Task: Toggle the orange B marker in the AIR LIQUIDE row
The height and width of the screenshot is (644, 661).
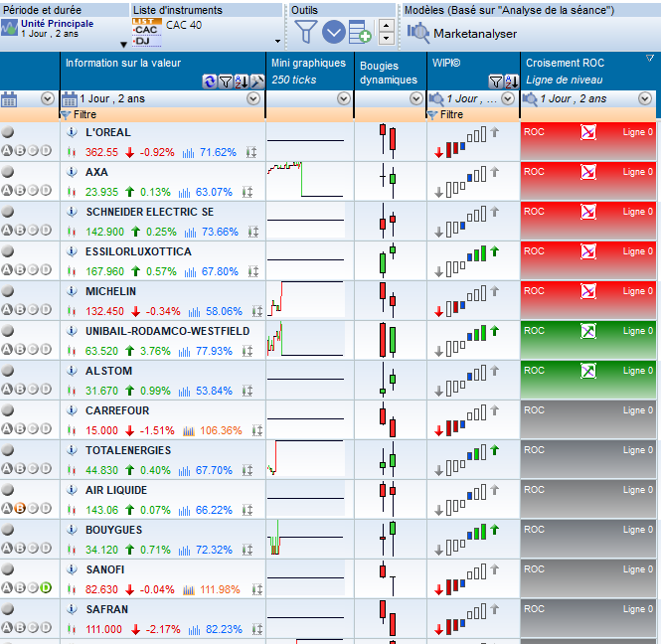Action: [20, 509]
